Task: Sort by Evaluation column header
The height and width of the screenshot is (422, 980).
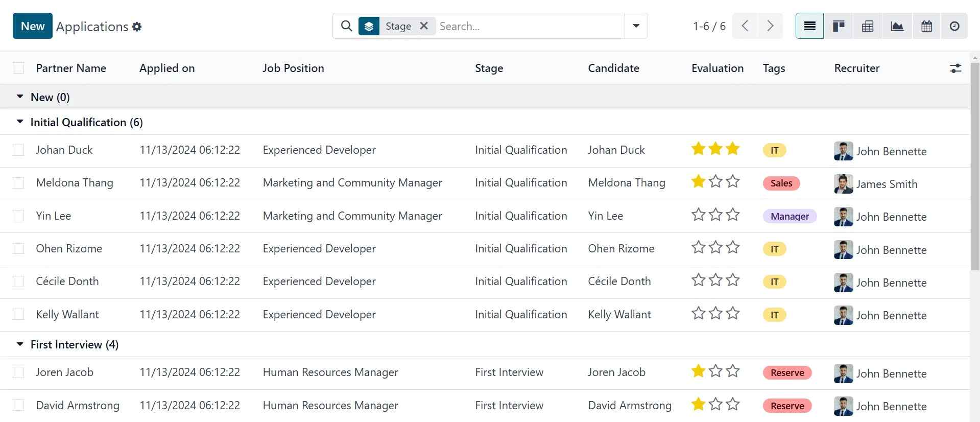Action: (x=717, y=68)
